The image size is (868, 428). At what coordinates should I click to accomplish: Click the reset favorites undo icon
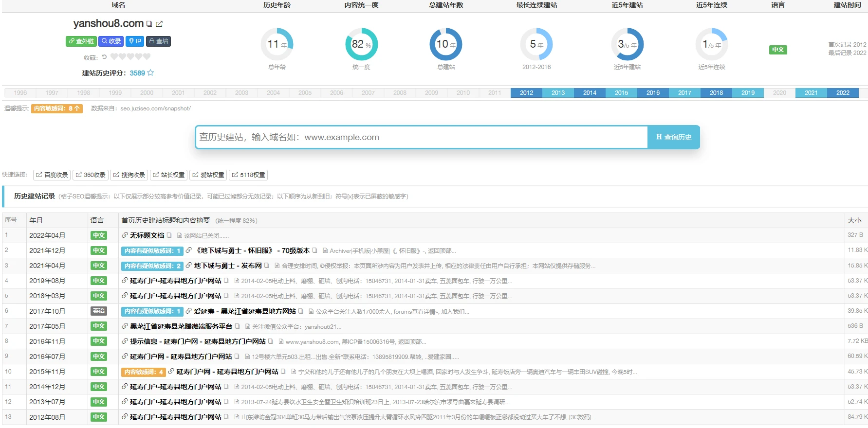point(104,57)
